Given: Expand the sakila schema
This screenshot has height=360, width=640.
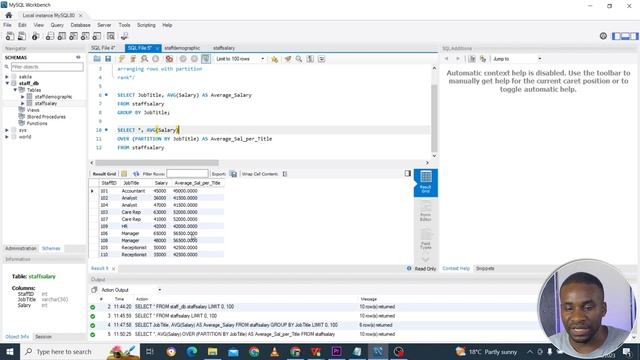Looking at the screenshot, I should pyautogui.click(x=7, y=77).
